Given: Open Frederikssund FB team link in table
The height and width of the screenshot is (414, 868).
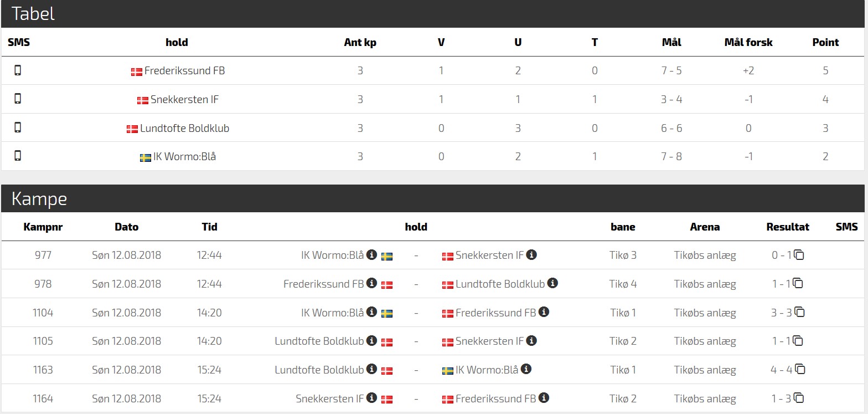Looking at the screenshot, I should point(184,71).
